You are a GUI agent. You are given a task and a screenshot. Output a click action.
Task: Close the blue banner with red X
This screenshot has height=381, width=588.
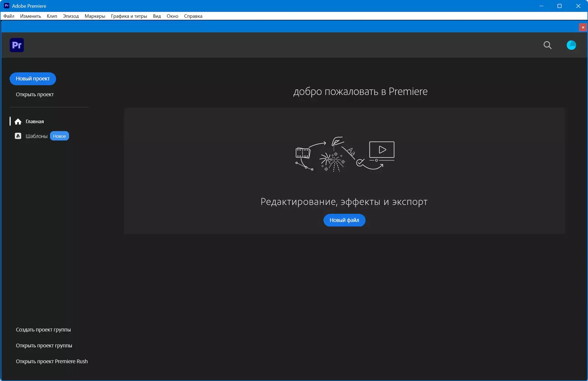click(583, 27)
